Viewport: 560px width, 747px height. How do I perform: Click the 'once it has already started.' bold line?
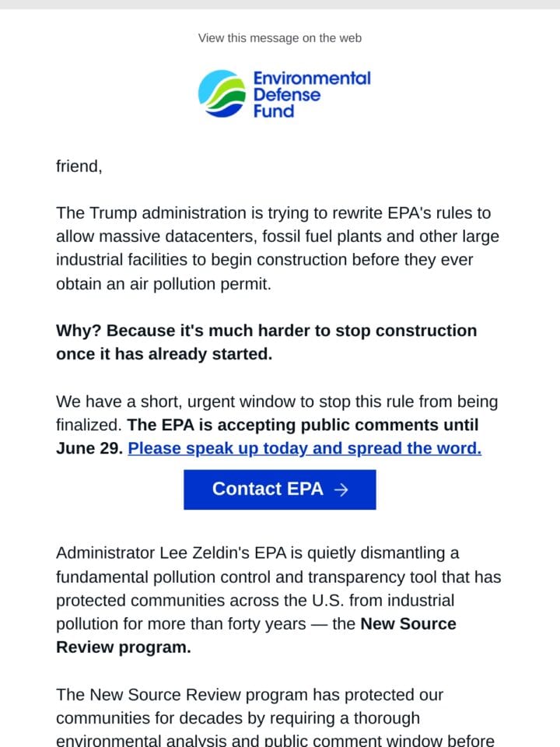tap(164, 354)
